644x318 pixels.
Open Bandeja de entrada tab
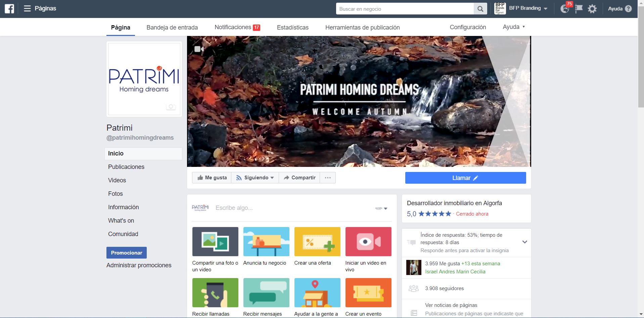(172, 28)
